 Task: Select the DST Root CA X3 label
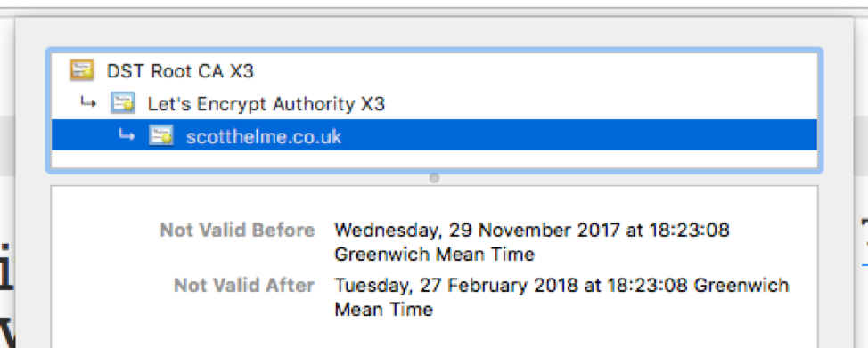pyautogui.click(x=180, y=71)
